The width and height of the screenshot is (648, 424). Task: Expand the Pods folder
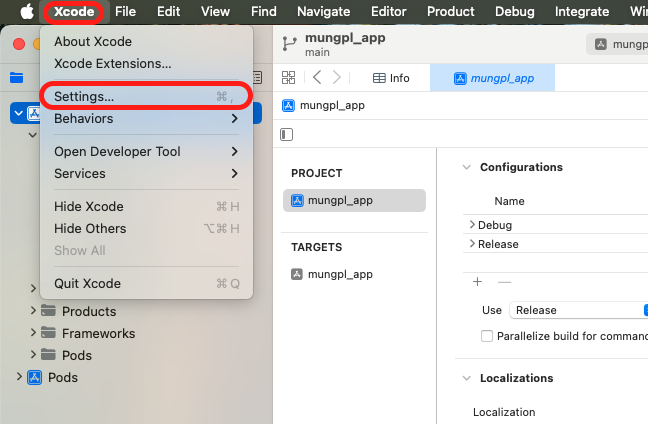point(33,354)
